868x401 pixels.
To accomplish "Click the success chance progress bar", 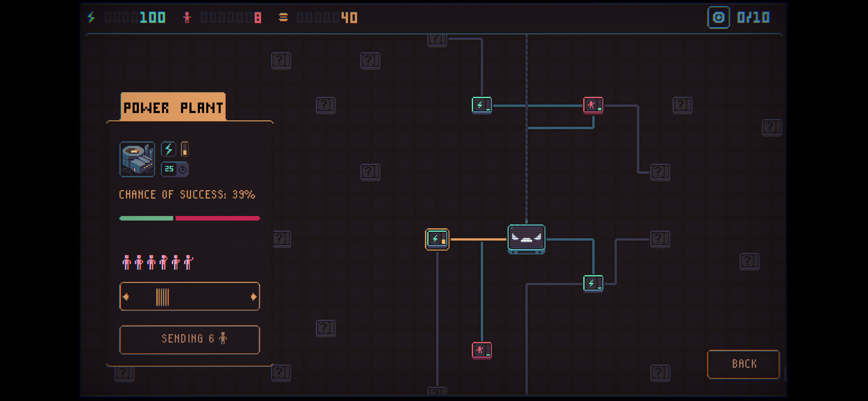I will click(x=190, y=218).
